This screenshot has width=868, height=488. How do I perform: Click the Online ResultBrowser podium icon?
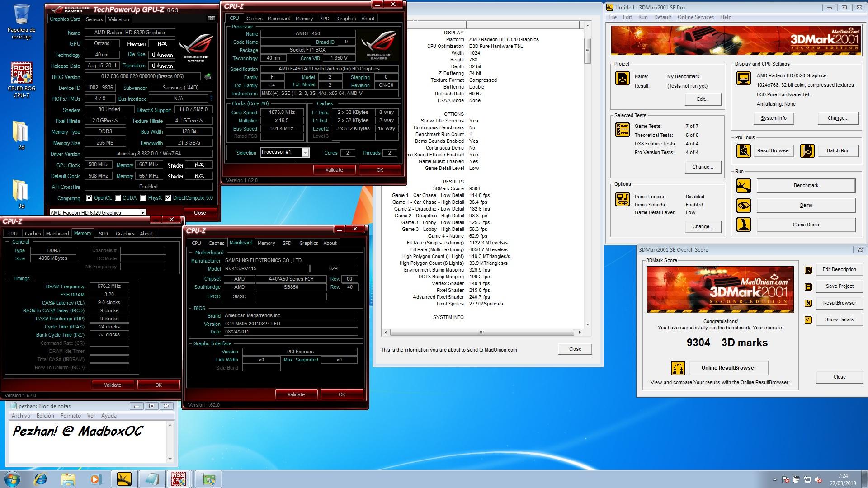click(678, 368)
